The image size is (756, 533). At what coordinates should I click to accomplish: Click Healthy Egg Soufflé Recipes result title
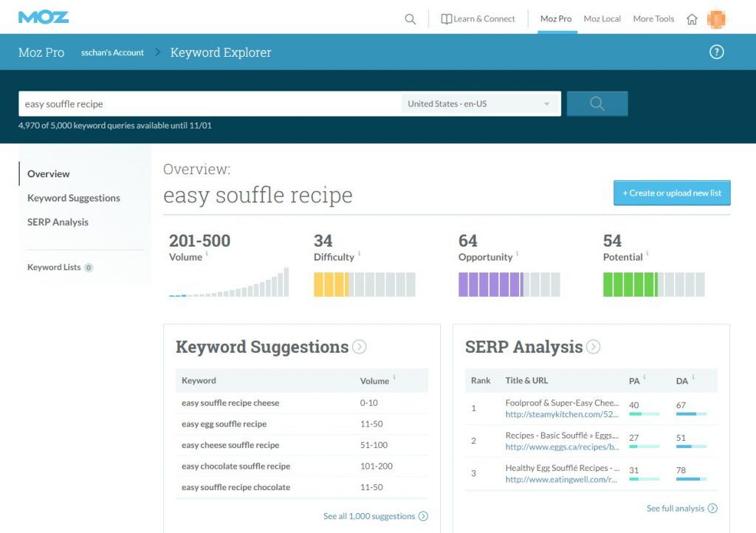tap(562, 468)
